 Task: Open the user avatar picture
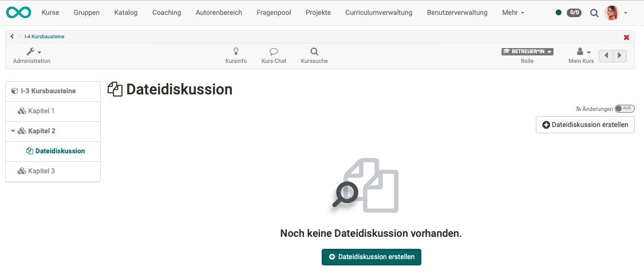612,13
